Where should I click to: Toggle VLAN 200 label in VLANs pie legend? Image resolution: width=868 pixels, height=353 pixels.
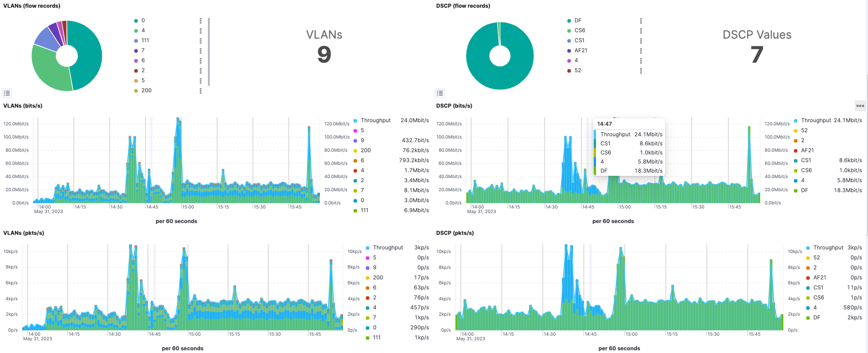pos(146,90)
